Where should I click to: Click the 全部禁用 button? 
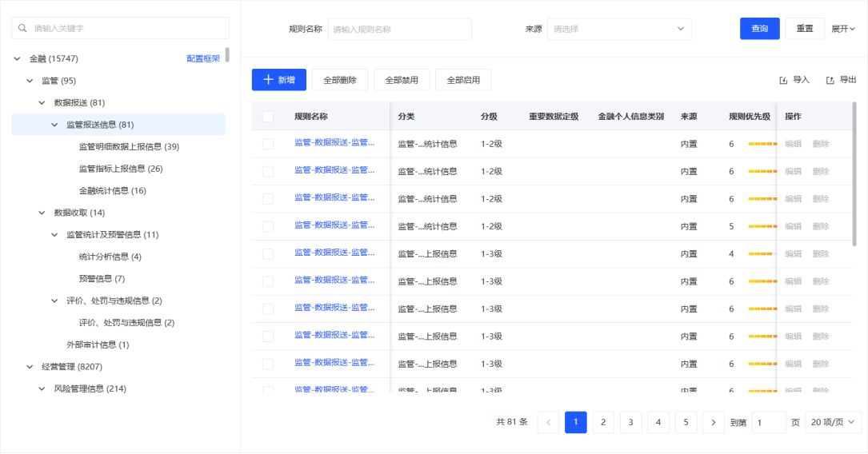point(402,80)
